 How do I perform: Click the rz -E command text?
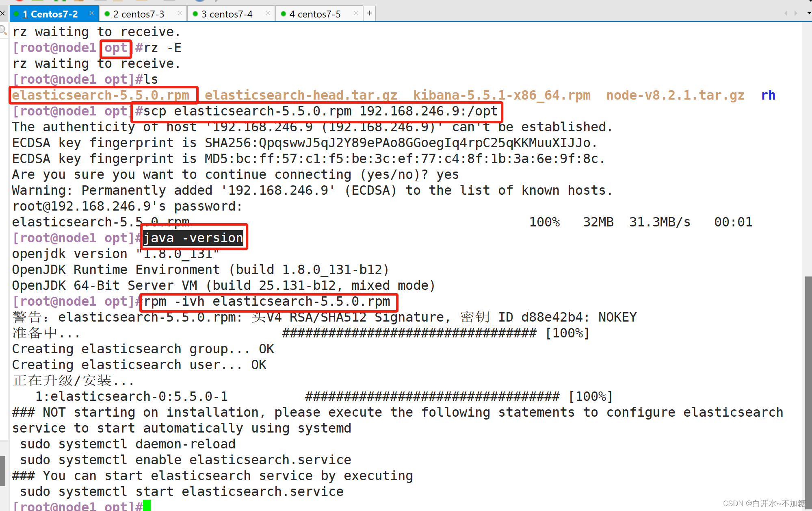pyautogui.click(x=162, y=48)
